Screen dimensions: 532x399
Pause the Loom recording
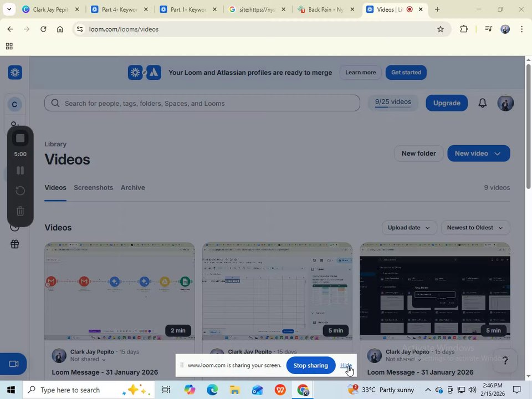pos(20,170)
